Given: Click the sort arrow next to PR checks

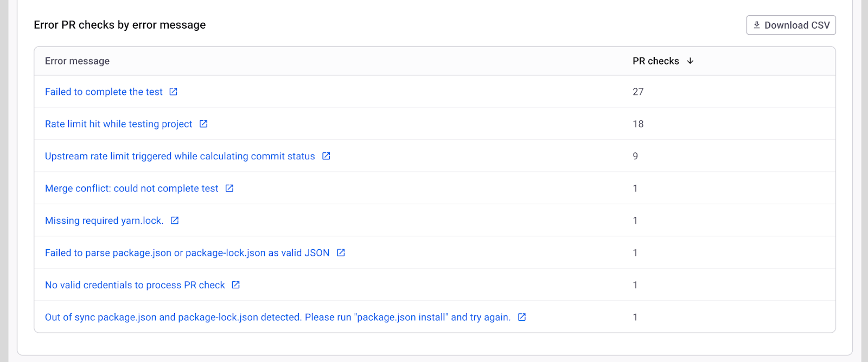Looking at the screenshot, I should pyautogui.click(x=690, y=61).
